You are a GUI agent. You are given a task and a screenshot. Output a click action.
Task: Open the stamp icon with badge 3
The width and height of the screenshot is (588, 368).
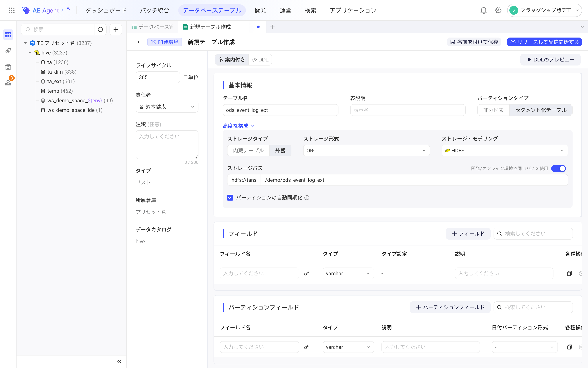pos(8,83)
